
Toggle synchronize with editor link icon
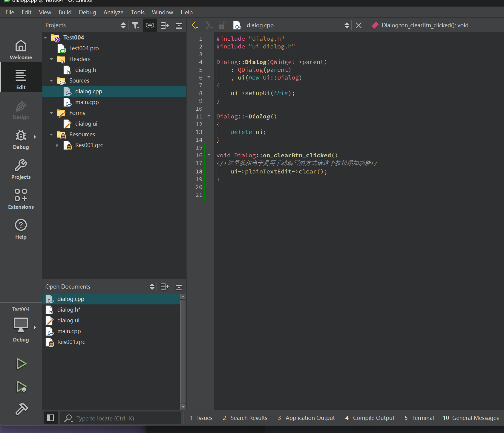150,25
